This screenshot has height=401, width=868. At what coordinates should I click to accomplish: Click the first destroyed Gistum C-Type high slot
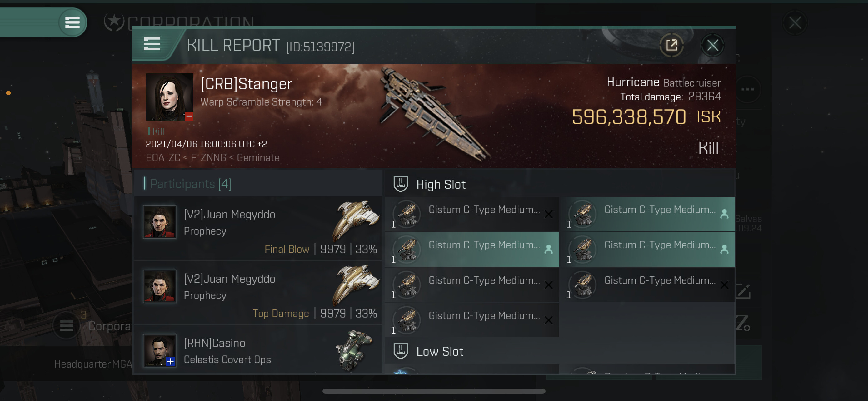[x=471, y=214]
